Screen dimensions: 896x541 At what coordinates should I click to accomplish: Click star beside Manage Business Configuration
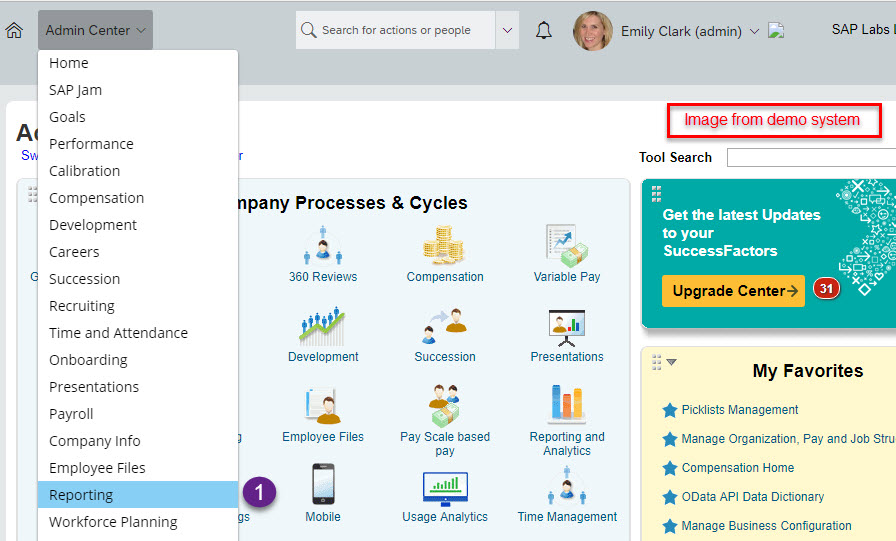click(x=669, y=526)
